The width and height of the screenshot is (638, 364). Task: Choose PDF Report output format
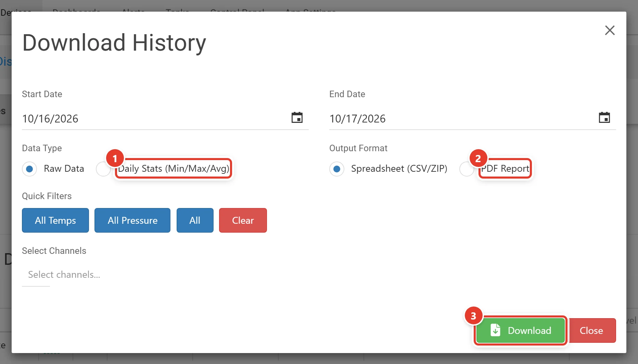(x=467, y=169)
